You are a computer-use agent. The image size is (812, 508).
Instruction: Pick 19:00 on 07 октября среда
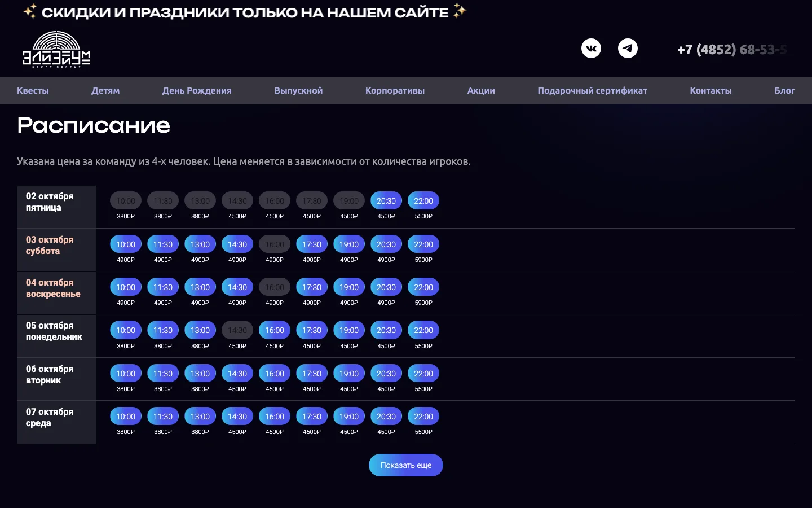[x=349, y=417]
